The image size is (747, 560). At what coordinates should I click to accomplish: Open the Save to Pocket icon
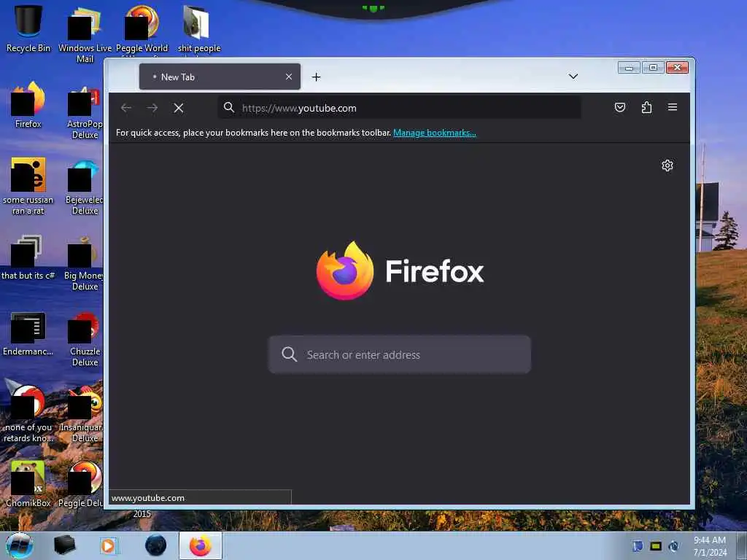point(620,108)
